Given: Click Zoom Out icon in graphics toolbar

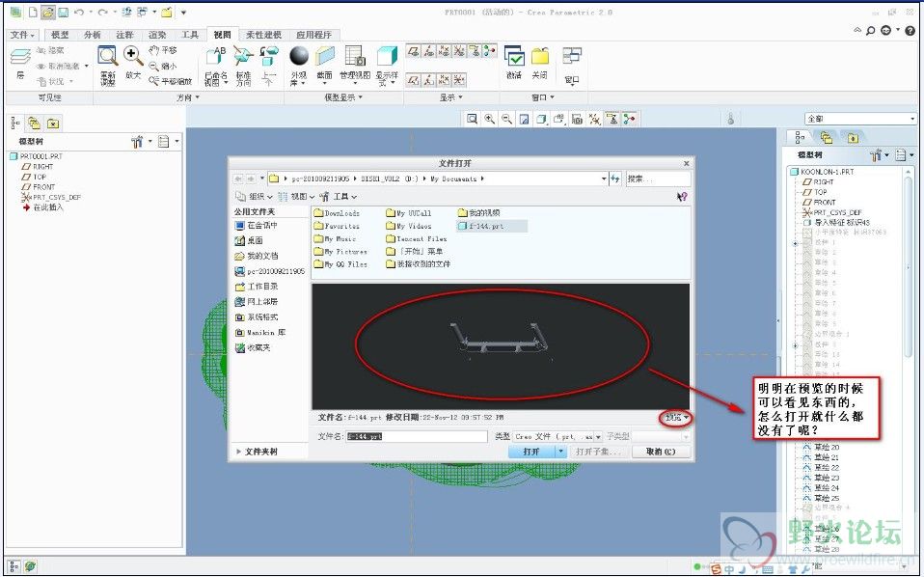Looking at the screenshot, I should point(506,119).
